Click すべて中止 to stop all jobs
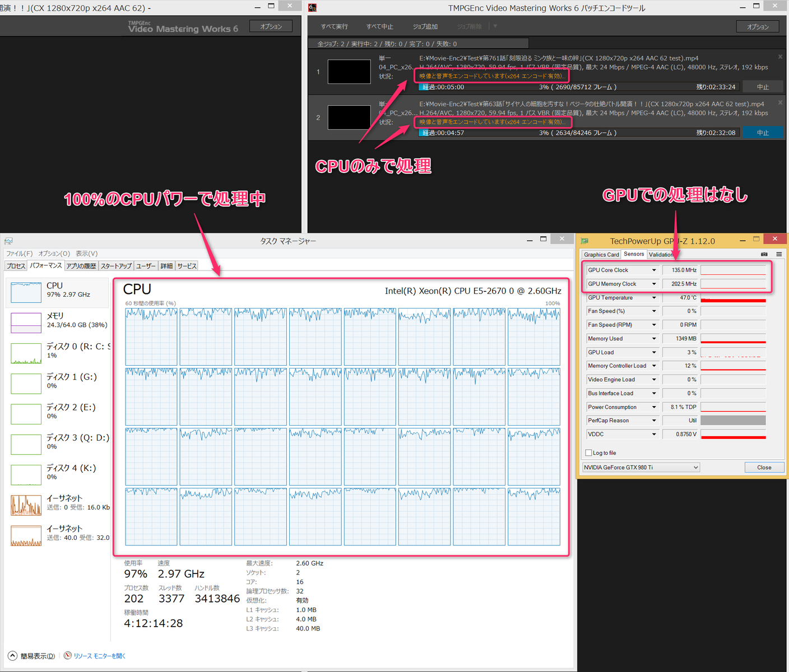This screenshot has width=789, height=672. (x=380, y=26)
